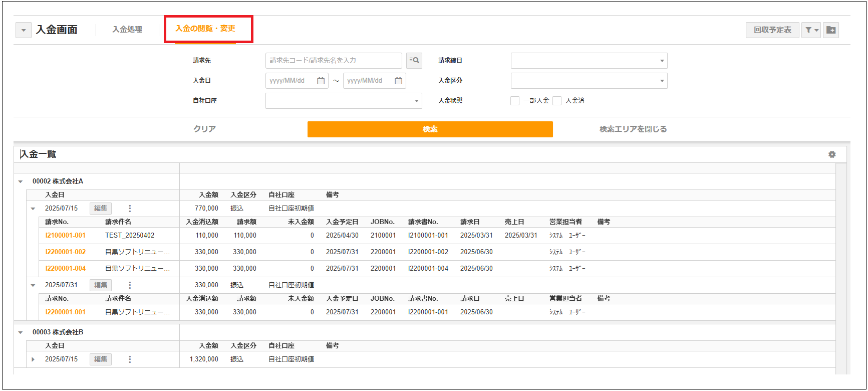Click the 請求先 code/name input field
Viewport: 868px width, 391px height.
pos(333,61)
